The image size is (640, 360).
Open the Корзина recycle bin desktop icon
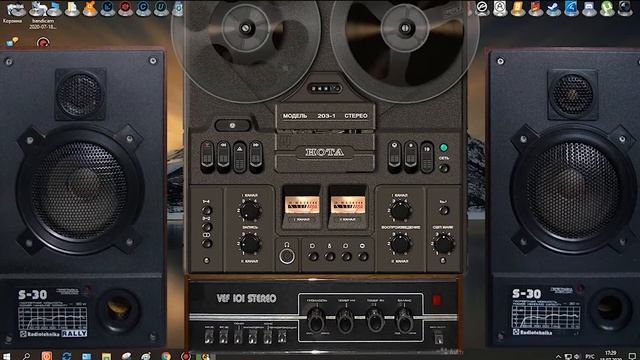tap(14, 12)
